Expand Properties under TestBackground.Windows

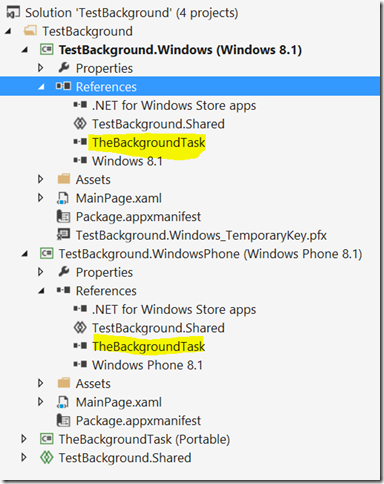tap(41, 68)
